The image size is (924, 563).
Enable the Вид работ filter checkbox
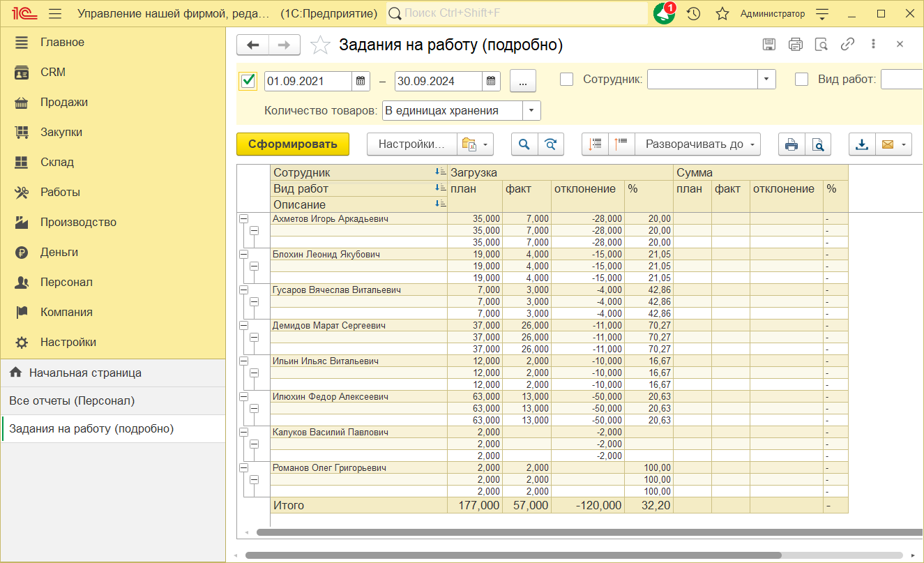[x=802, y=80]
